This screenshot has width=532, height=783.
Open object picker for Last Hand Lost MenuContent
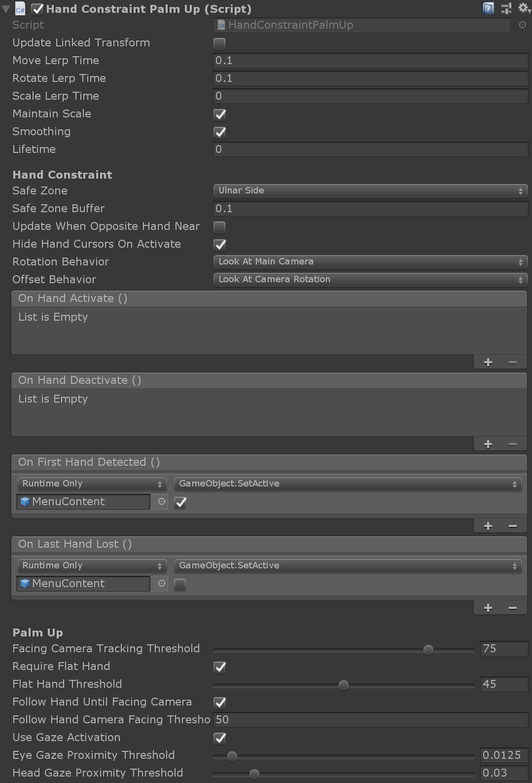point(161,583)
